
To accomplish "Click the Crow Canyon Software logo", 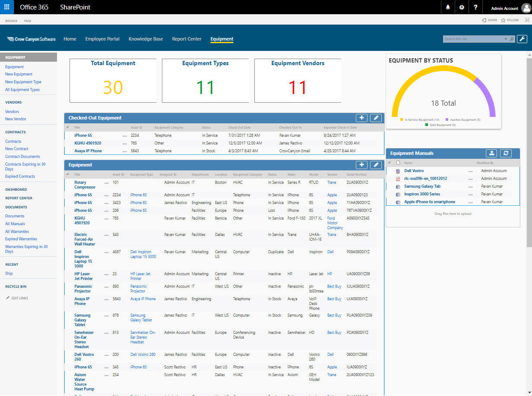I will coord(31,39).
